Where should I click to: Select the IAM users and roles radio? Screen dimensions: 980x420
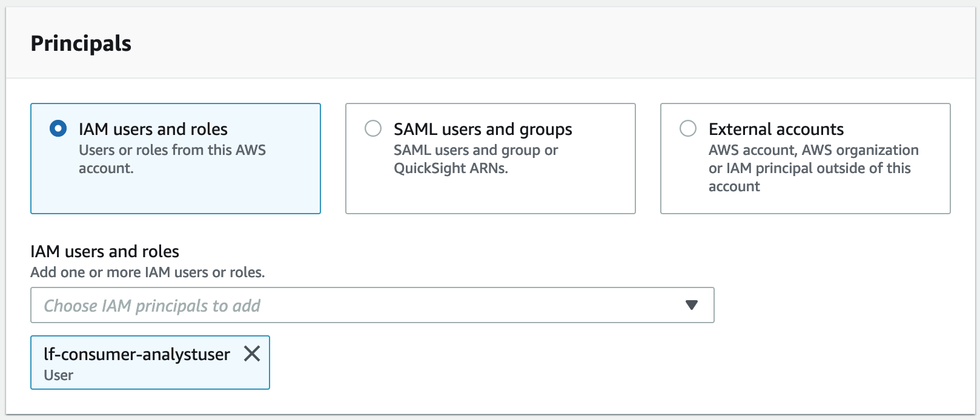point(58,129)
